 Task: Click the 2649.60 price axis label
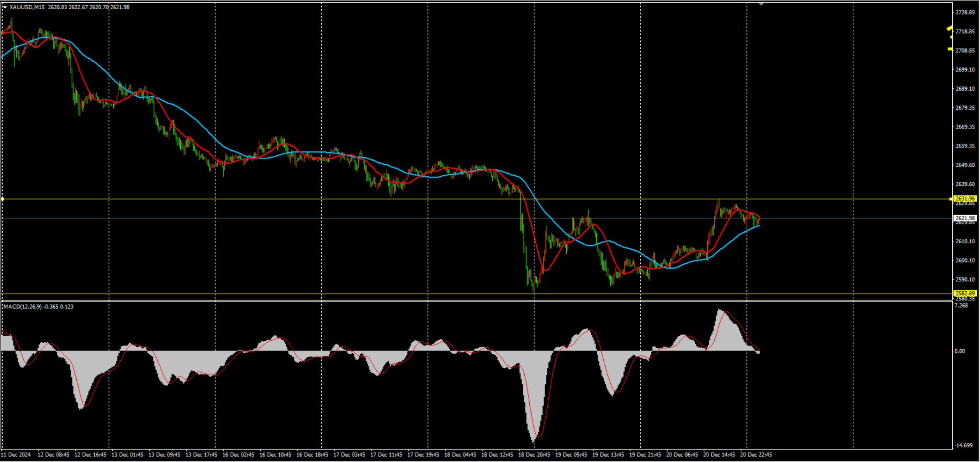point(965,165)
